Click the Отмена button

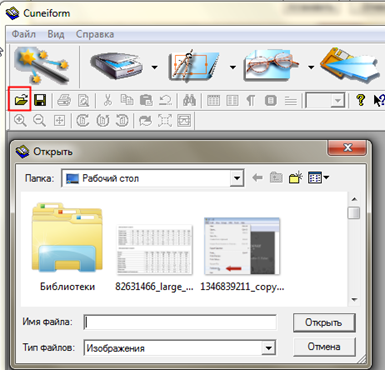point(324,347)
